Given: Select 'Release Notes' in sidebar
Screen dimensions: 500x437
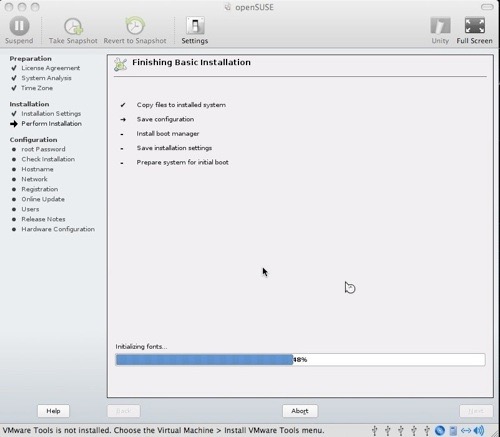Looking at the screenshot, I should 43,219.
